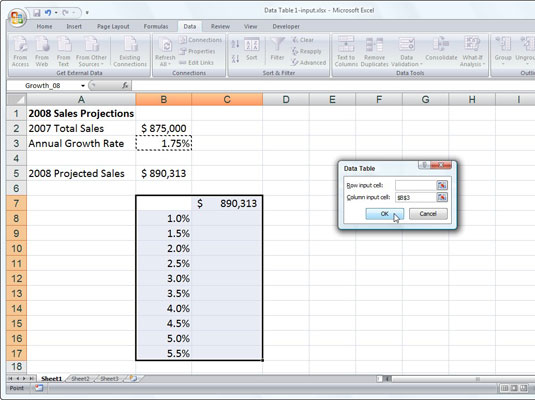Import data From Access
Viewport: 535px width, 400px height.
20,52
